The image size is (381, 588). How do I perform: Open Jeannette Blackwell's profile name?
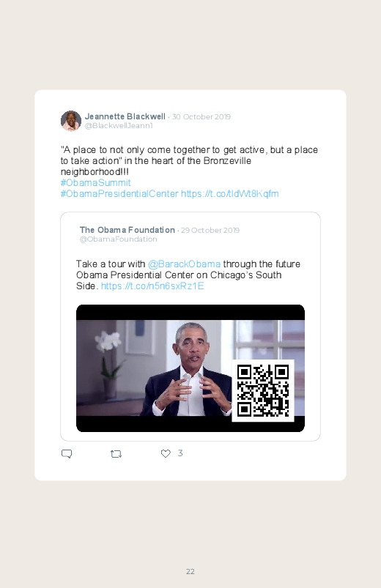125,116
